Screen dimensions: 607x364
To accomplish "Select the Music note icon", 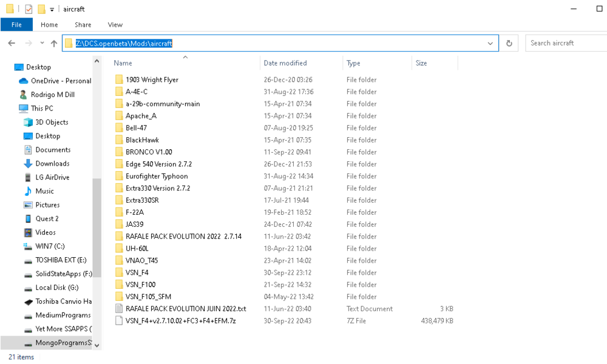I will coord(29,191).
